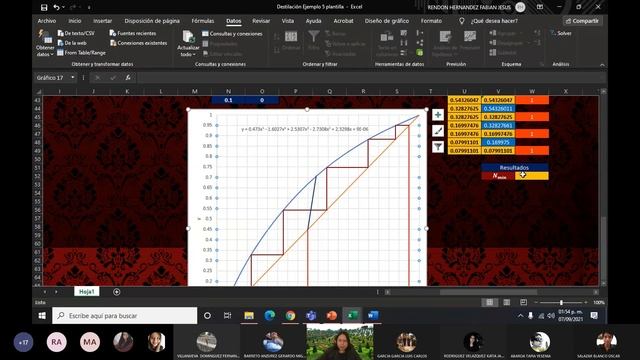This screenshot has width=640, height=360.
Task: Click the Previsión forecast sheet icon
Action: click(470, 40)
